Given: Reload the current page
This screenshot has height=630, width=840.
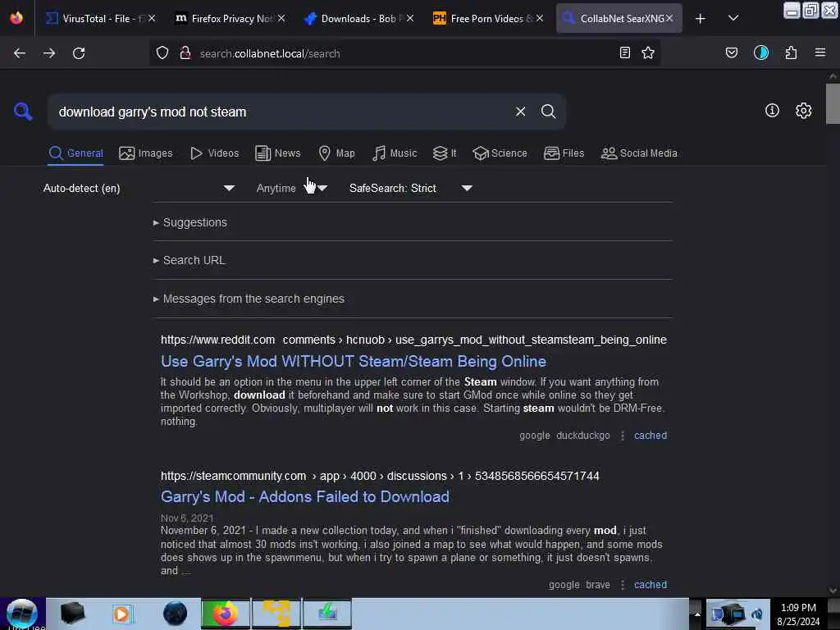Looking at the screenshot, I should 79,53.
